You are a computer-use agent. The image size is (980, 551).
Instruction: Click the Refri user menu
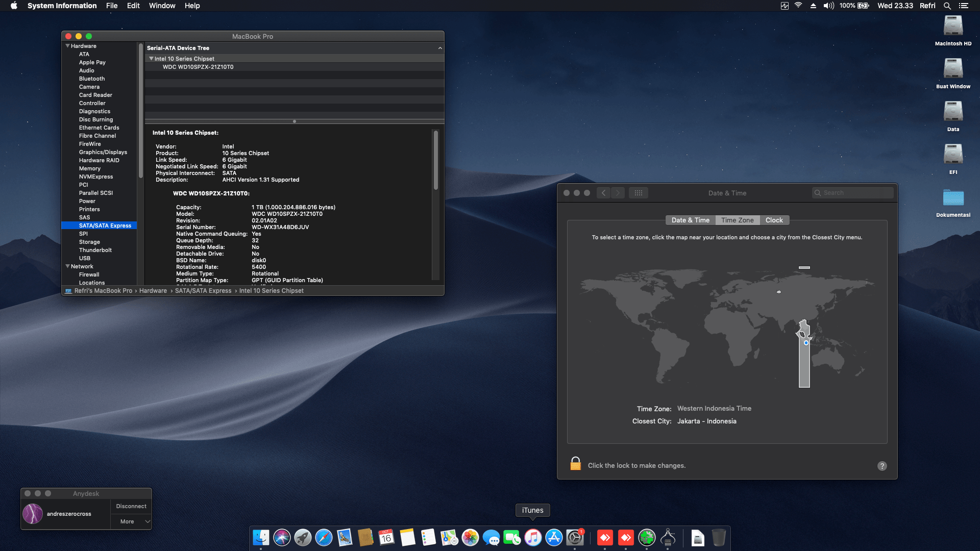point(927,6)
